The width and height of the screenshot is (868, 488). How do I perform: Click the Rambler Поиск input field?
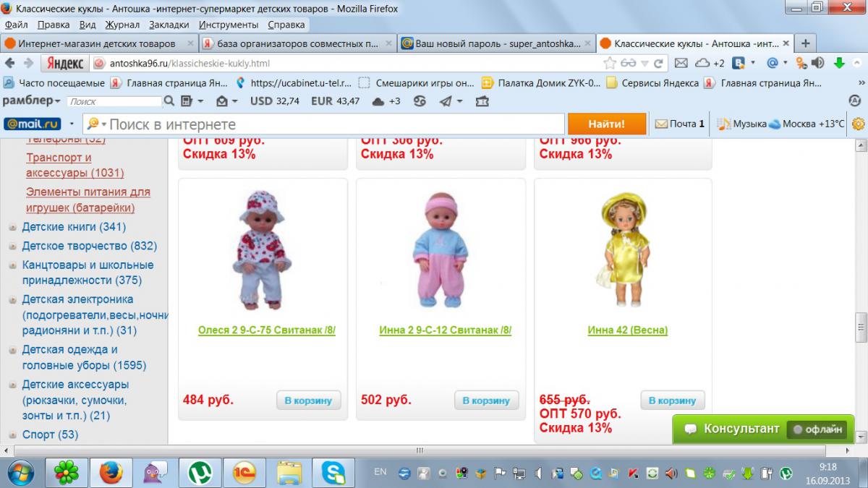(x=116, y=102)
